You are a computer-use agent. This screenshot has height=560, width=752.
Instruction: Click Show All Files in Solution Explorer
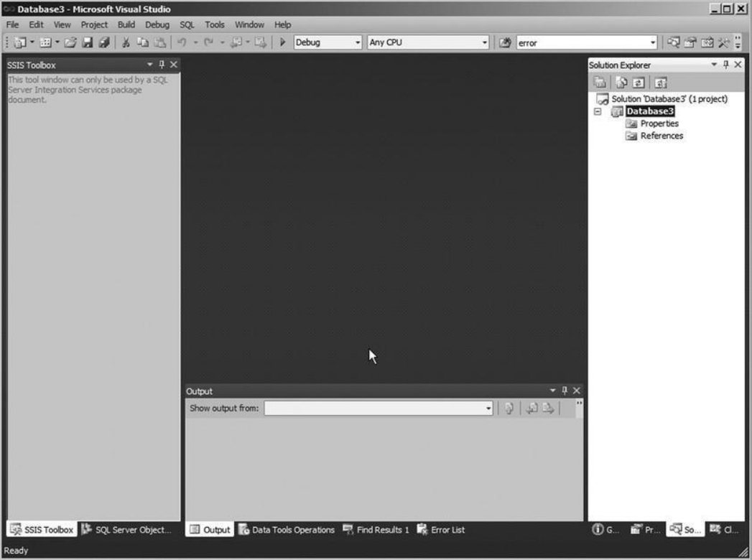point(621,83)
